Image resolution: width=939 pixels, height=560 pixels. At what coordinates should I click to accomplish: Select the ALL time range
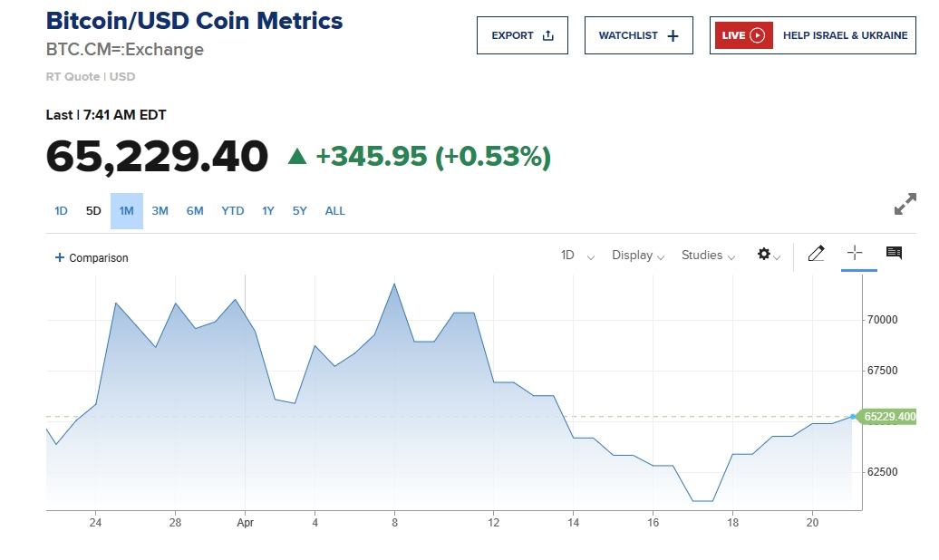coord(335,211)
